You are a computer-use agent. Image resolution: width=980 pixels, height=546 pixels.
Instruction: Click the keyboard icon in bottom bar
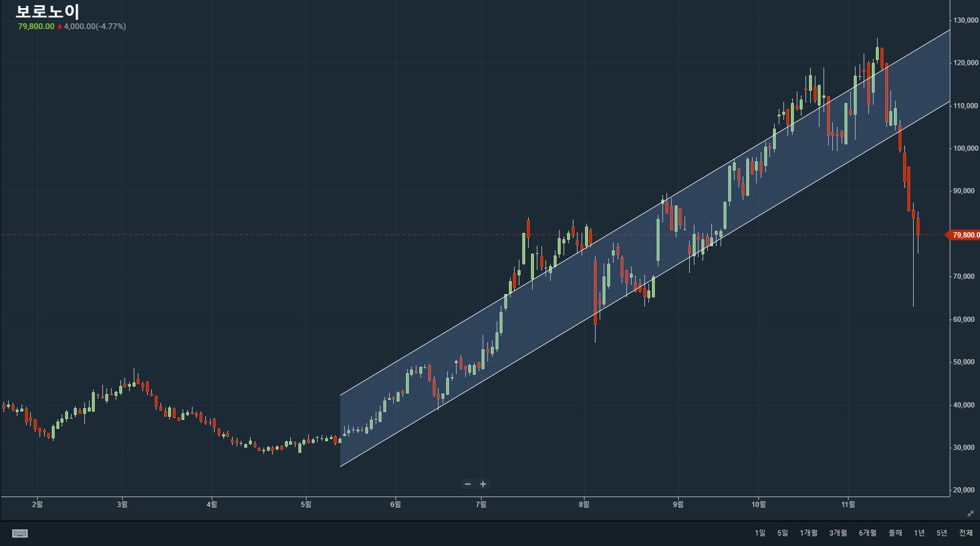20,533
